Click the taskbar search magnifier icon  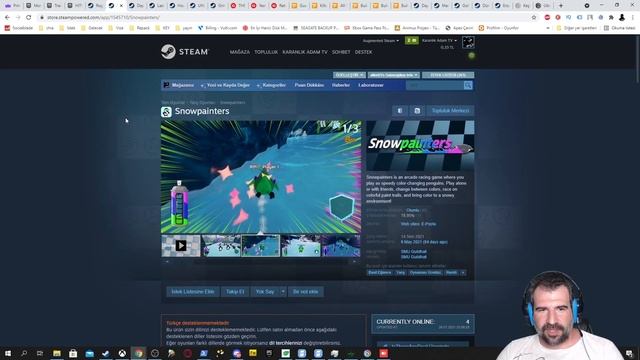24,353
